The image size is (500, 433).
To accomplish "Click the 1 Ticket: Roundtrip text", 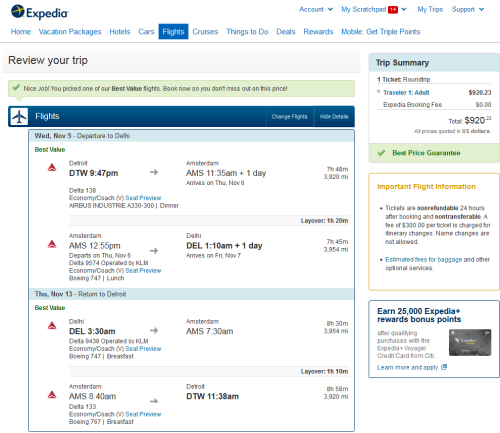I will pyautogui.click(x=403, y=79).
